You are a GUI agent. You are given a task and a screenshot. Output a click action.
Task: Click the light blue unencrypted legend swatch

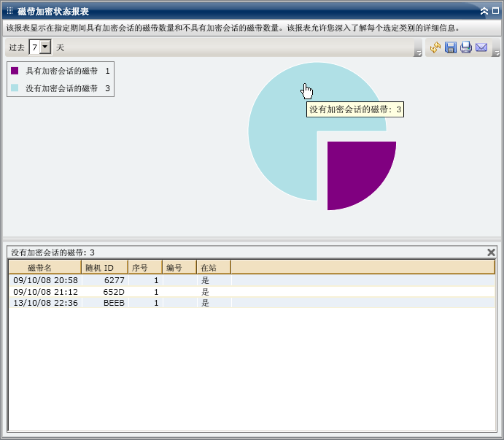(15, 88)
